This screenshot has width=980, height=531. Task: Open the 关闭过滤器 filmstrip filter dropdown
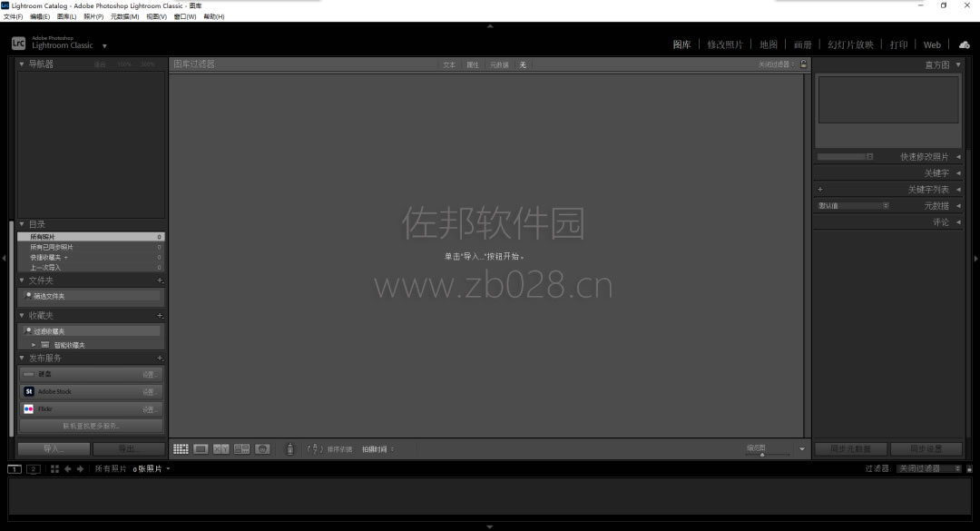coord(929,469)
